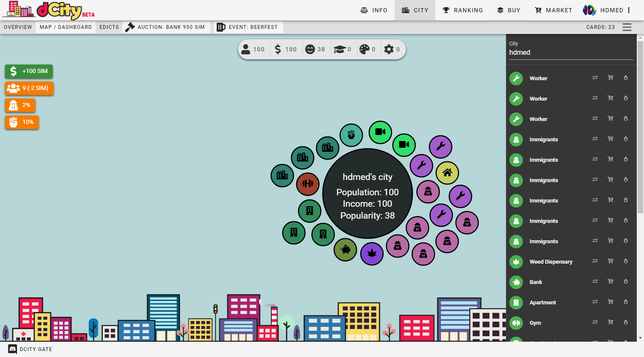644x357 pixels.
Task: Click the 9 (-2 SIM) citizens badge
Action: pyautogui.click(x=29, y=88)
